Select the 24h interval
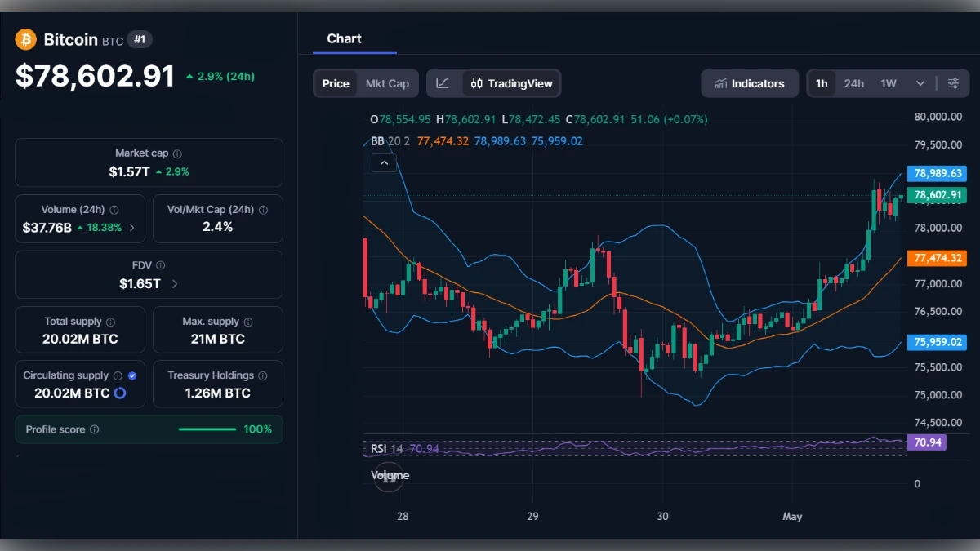The image size is (980, 551). (854, 83)
